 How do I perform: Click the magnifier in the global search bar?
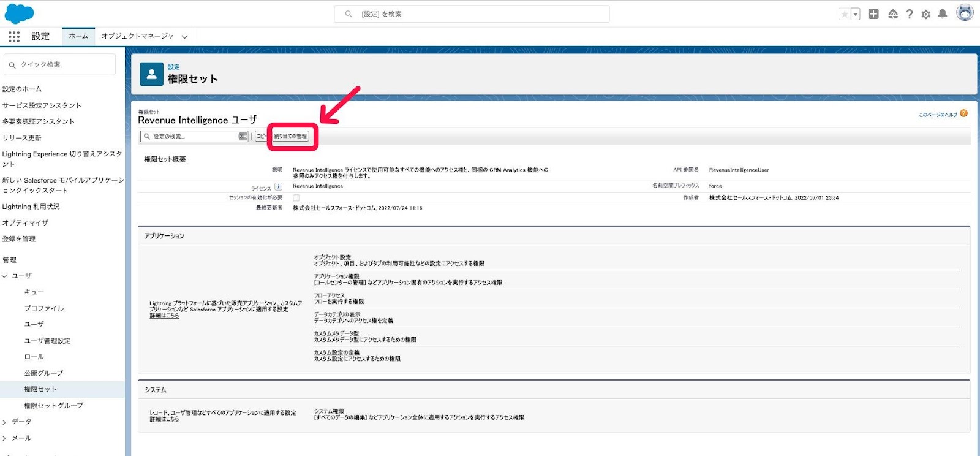click(349, 14)
